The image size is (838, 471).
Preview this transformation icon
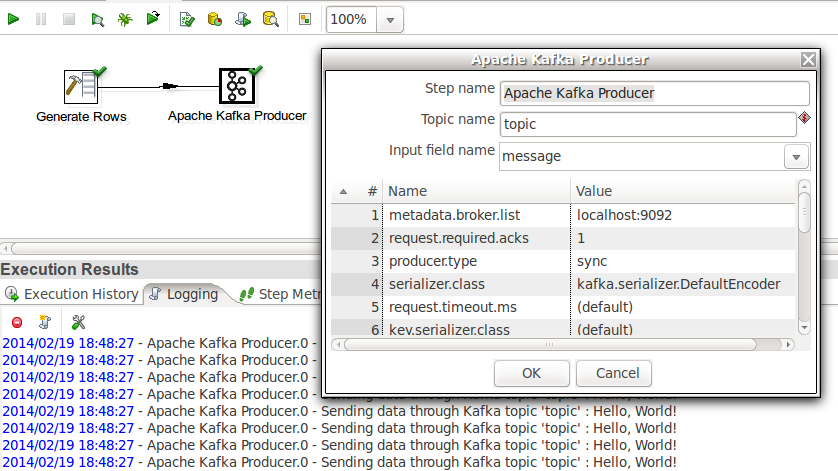tap(97, 20)
